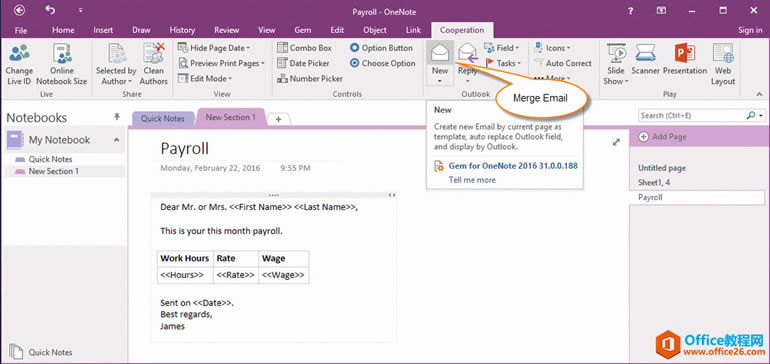This screenshot has width=770, height=364.
Task: Open Change Live ID
Action: pyautogui.click(x=19, y=64)
